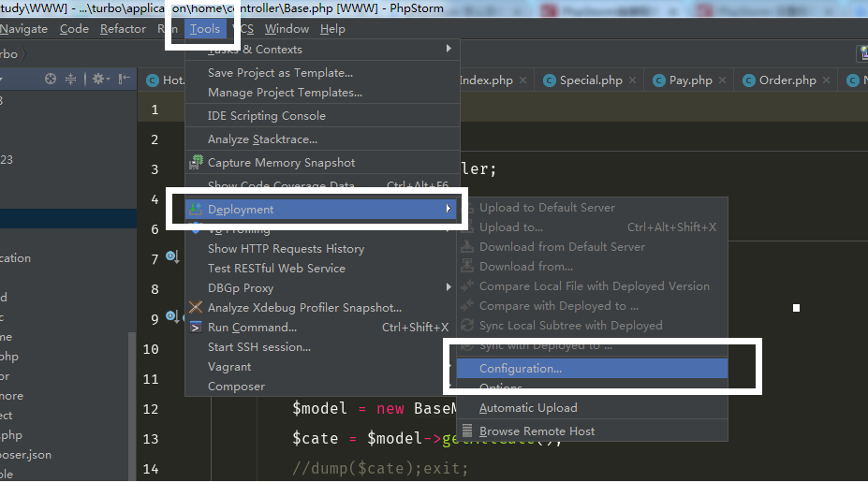Open the Tools menu
The width and height of the screenshot is (868, 482).
click(x=205, y=29)
